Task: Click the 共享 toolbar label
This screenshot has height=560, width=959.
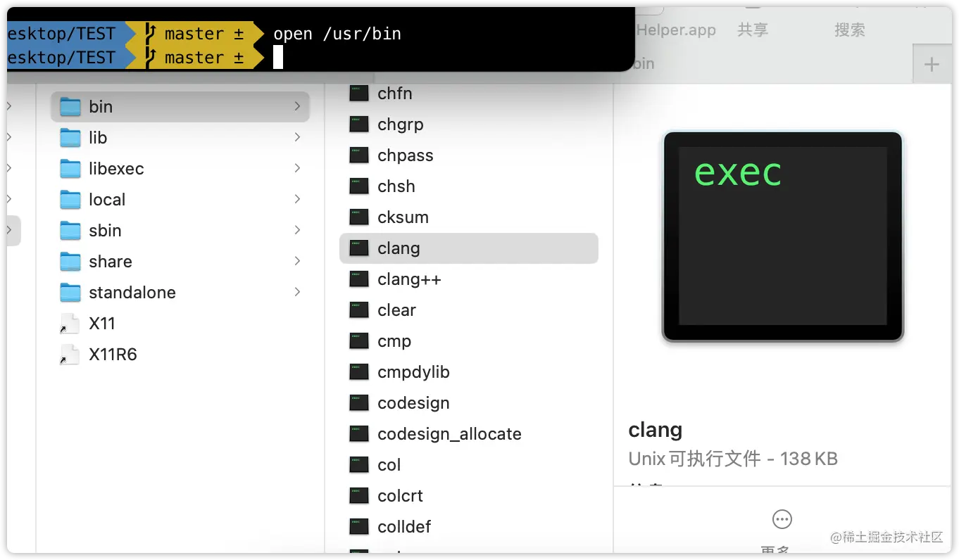Action: click(x=752, y=30)
